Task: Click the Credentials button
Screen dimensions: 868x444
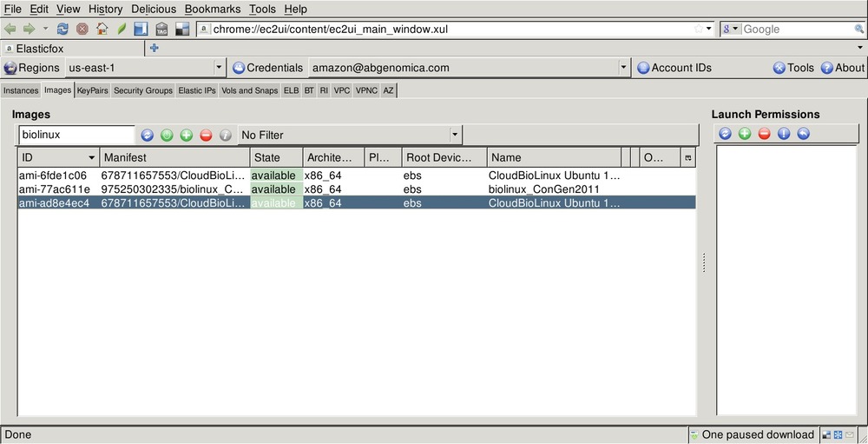Action: 268,68
